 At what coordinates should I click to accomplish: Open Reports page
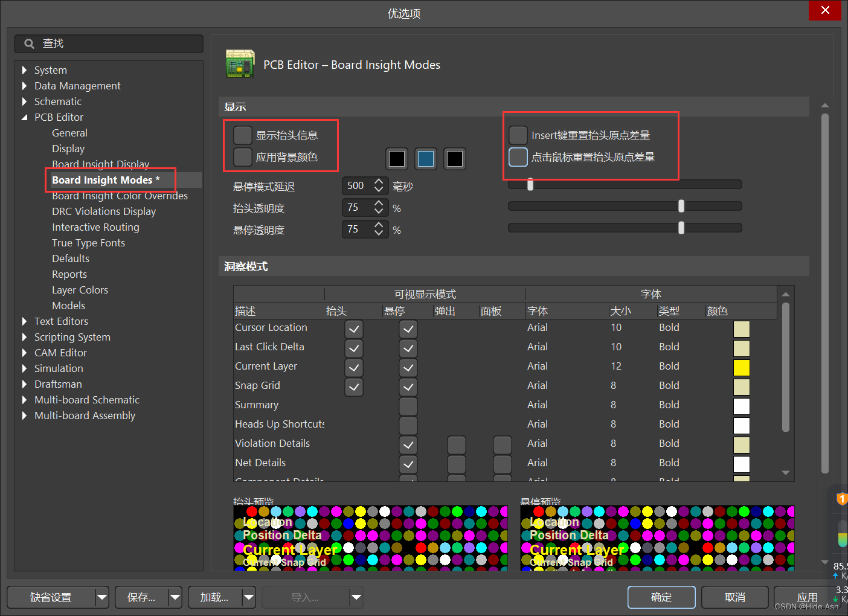pyautogui.click(x=69, y=274)
